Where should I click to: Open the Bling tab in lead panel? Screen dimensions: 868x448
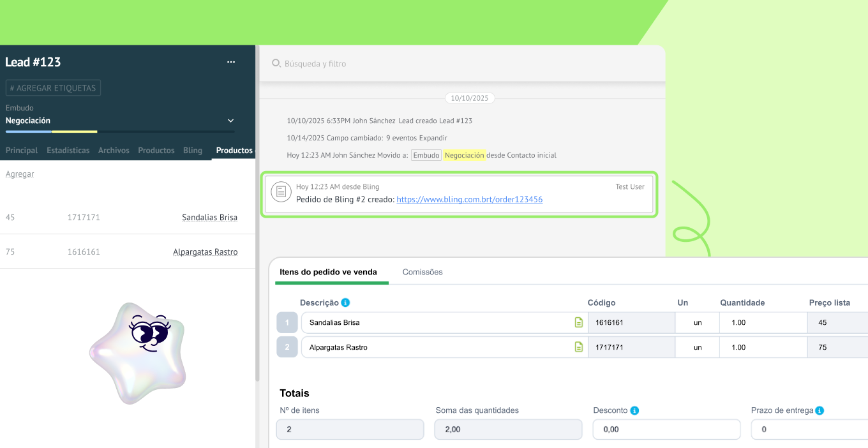pos(193,151)
